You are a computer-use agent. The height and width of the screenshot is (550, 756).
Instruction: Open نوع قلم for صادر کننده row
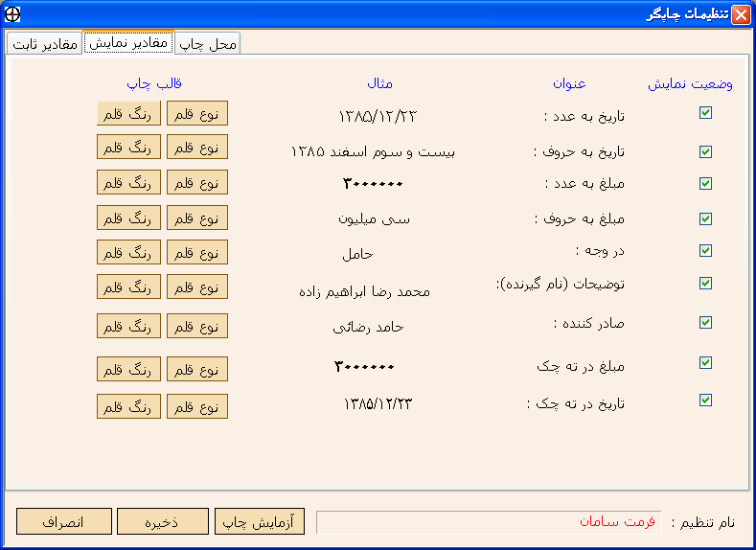pyautogui.click(x=197, y=326)
